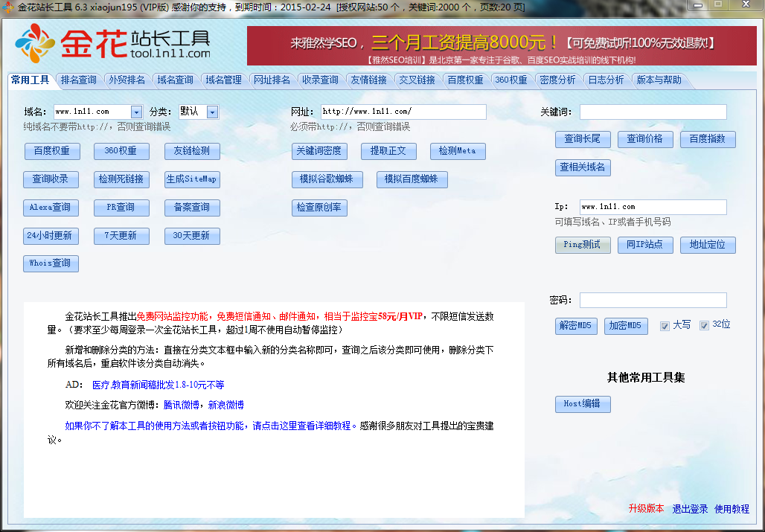The image size is (765, 532).
Task: Open the 外贸排名 tab
Action: 127,80
